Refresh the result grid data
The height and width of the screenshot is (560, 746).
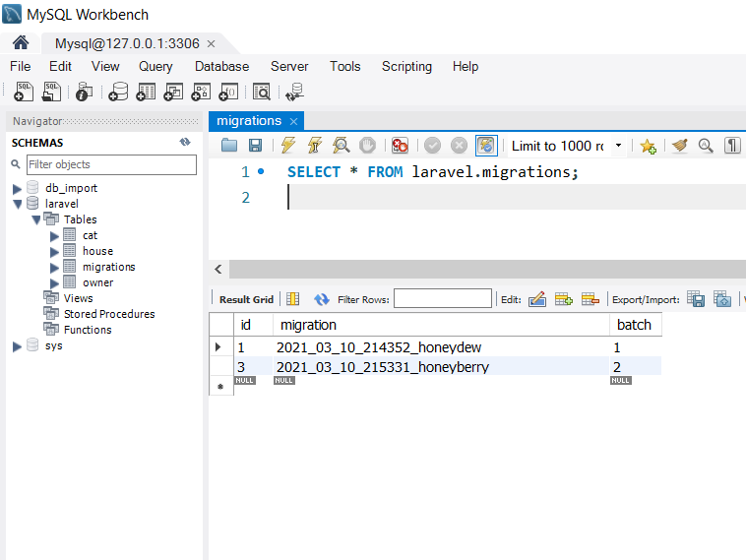(322, 299)
